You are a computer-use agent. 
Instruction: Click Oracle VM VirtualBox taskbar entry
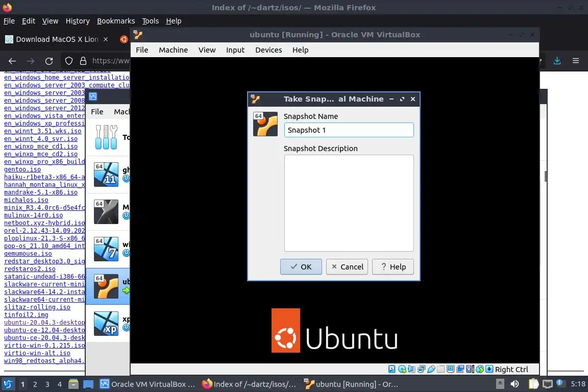(x=148, y=384)
